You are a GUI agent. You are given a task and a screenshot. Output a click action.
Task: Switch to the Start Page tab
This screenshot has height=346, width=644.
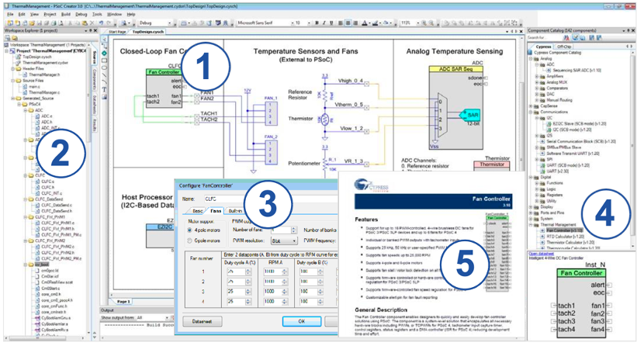[x=117, y=32]
